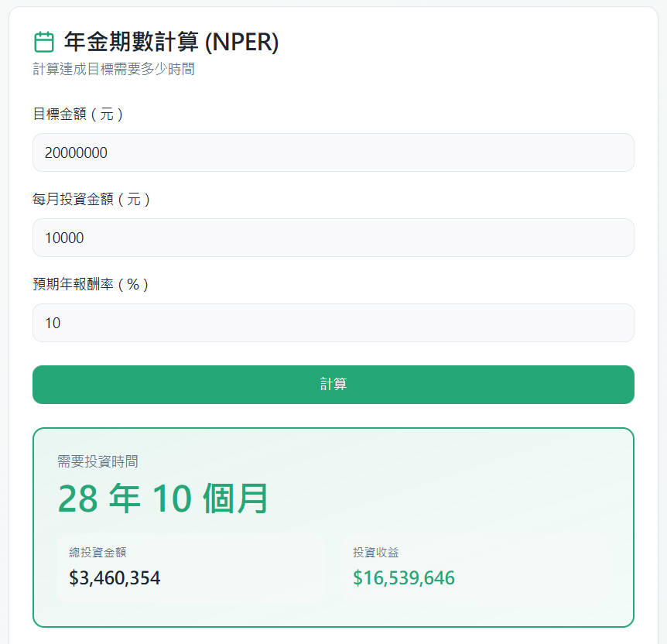
Task: Click the green result summary card
Action: [333, 522]
